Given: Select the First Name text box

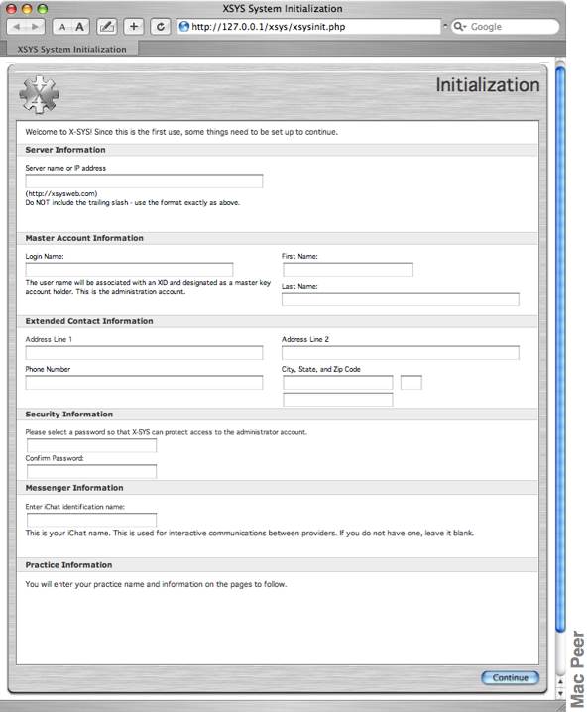Looking at the screenshot, I should point(348,270).
